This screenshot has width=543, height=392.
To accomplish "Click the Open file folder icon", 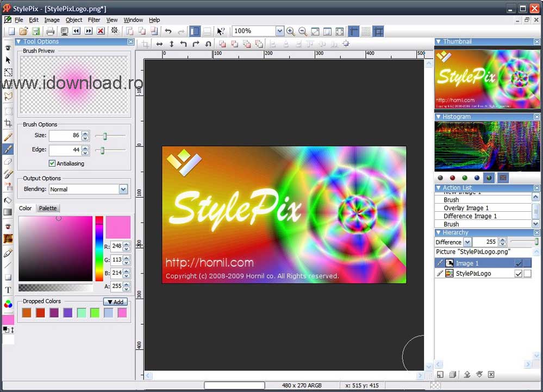I will point(23,31).
